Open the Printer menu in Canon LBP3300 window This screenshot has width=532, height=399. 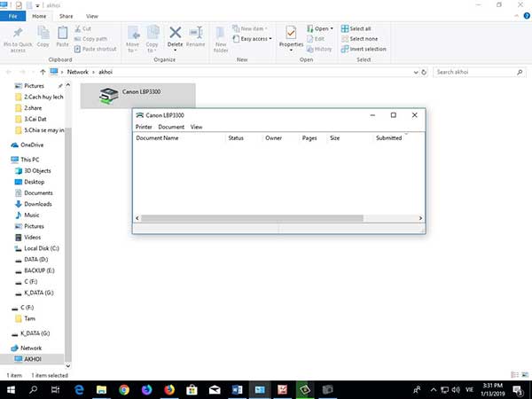tap(144, 127)
